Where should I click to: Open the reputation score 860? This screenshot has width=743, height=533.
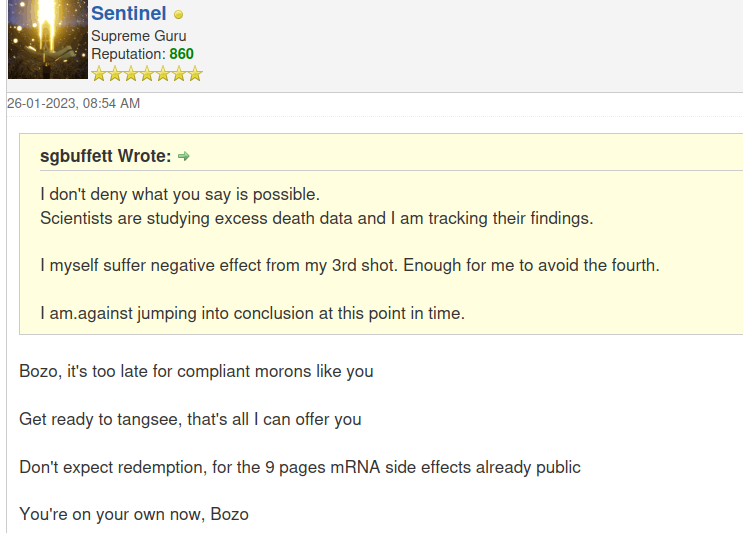(x=181, y=54)
